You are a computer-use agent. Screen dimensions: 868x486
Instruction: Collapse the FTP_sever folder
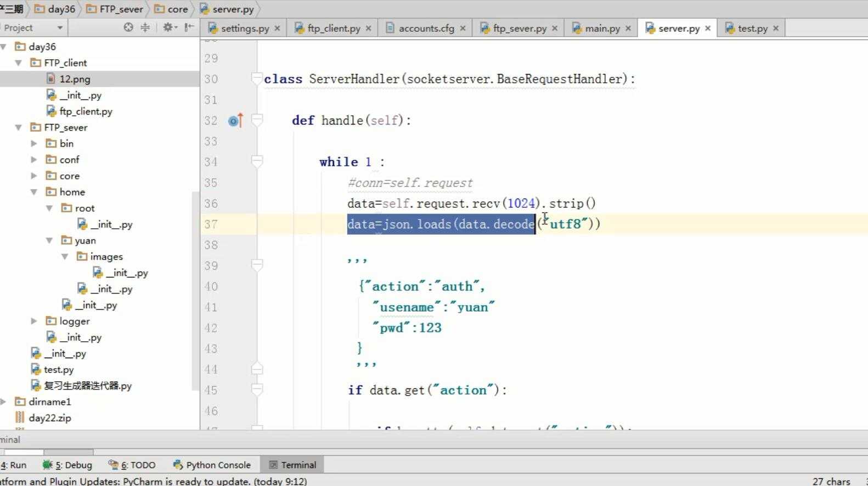[x=19, y=127]
